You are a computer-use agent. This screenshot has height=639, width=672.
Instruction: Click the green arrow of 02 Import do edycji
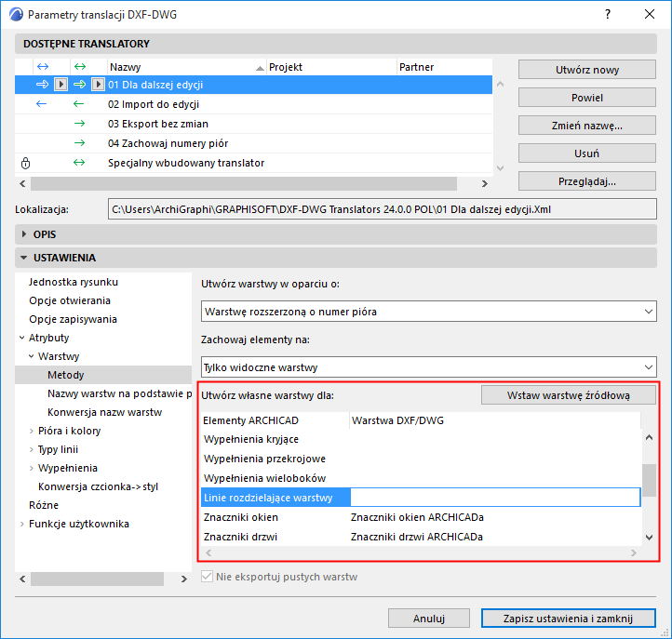pos(78,103)
